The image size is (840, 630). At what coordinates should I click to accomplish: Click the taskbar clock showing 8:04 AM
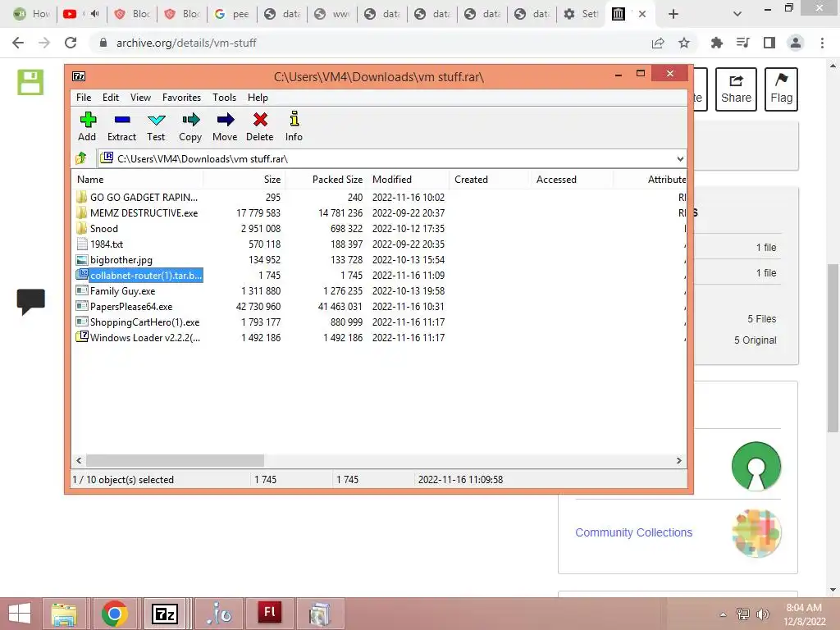(x=804, y=614)
